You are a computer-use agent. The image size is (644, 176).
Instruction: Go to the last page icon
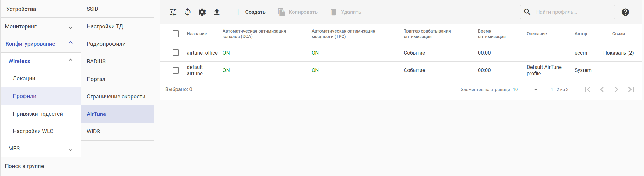click(631, 90)
